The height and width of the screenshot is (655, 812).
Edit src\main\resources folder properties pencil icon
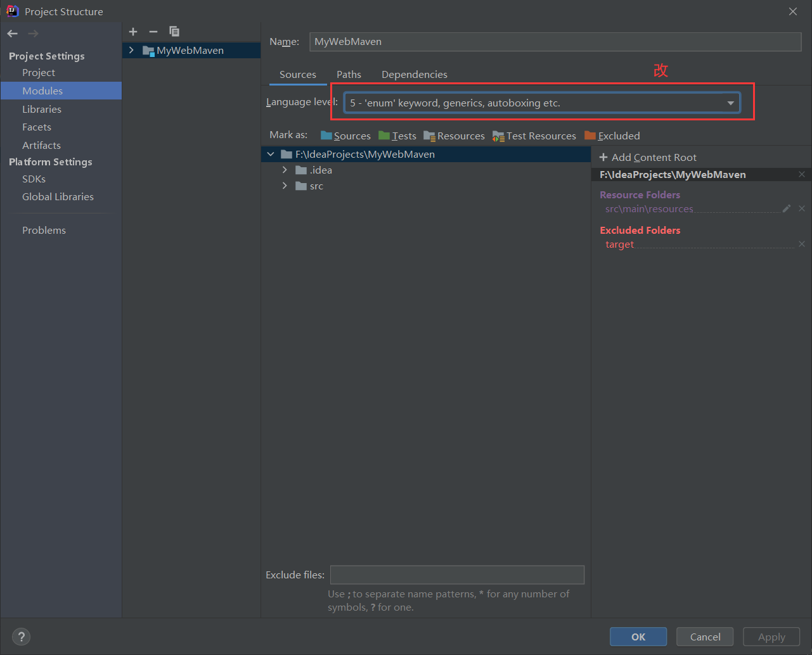click(787, 208)
